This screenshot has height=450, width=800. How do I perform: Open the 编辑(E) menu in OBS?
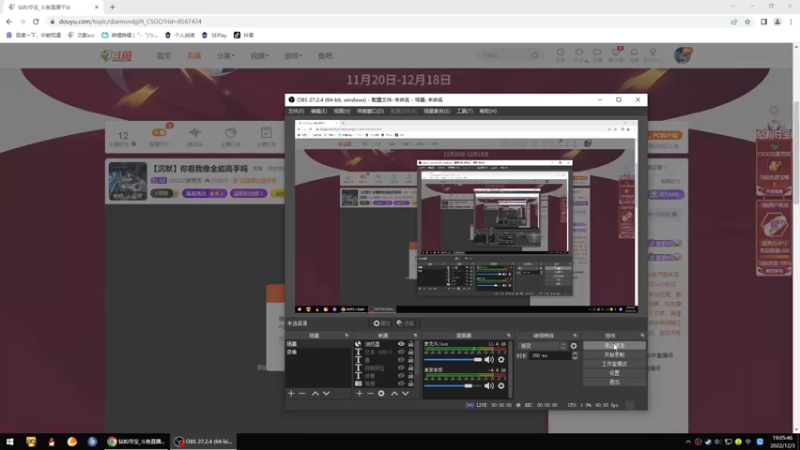point(318,111)
